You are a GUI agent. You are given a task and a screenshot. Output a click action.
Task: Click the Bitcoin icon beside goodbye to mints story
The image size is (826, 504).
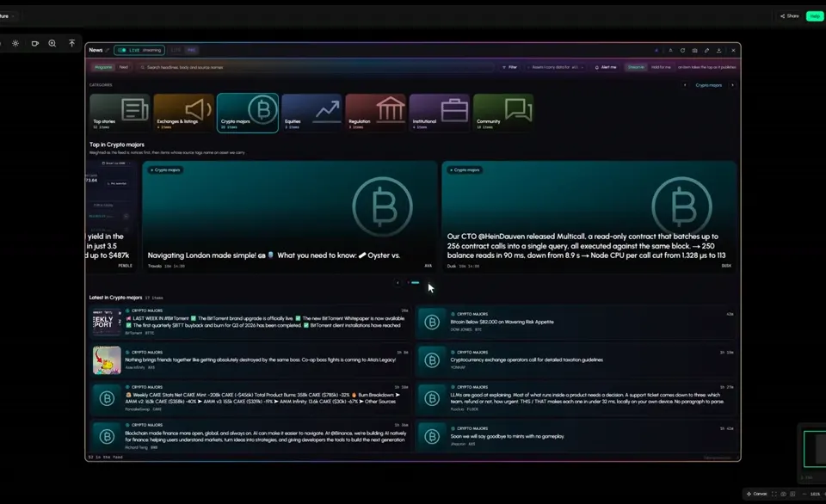click(432, 436)
